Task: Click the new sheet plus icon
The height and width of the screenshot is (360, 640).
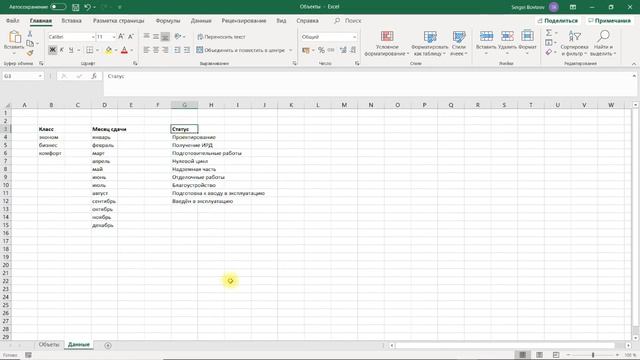Action: pyautogui.click(x=108, y=345)
